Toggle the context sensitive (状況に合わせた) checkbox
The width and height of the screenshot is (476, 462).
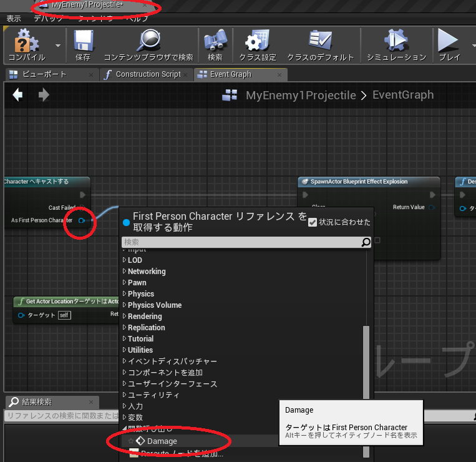click(x=313, y=222)
